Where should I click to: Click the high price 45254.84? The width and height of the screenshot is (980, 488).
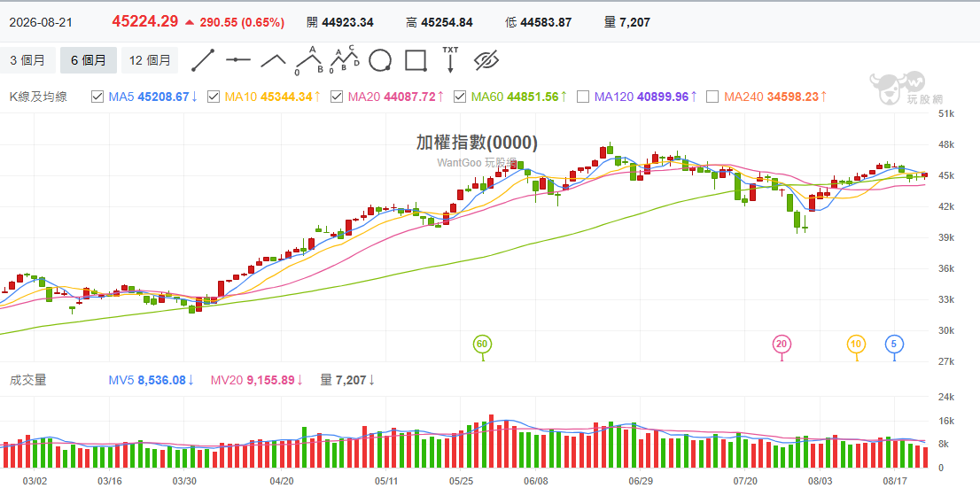click(x=447, y=22)
